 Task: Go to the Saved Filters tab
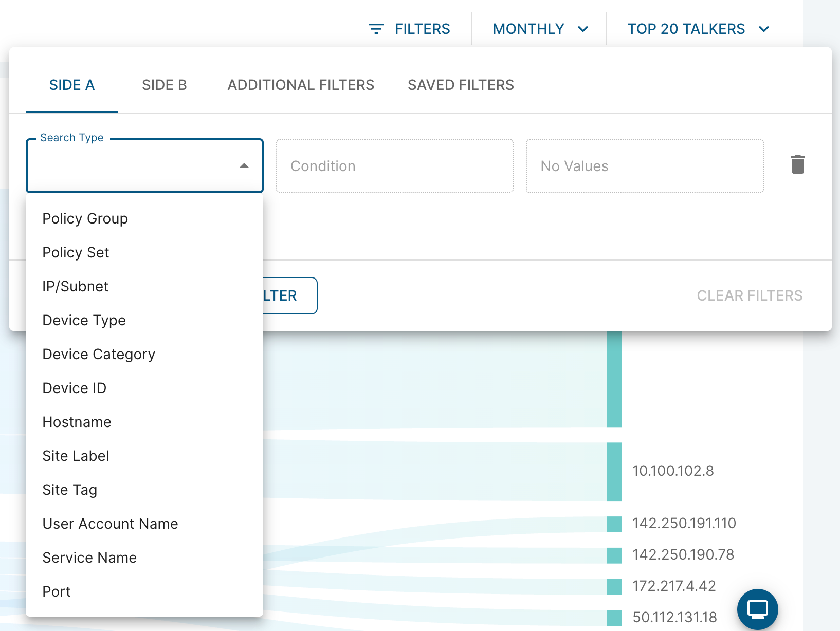pos(461,85)
